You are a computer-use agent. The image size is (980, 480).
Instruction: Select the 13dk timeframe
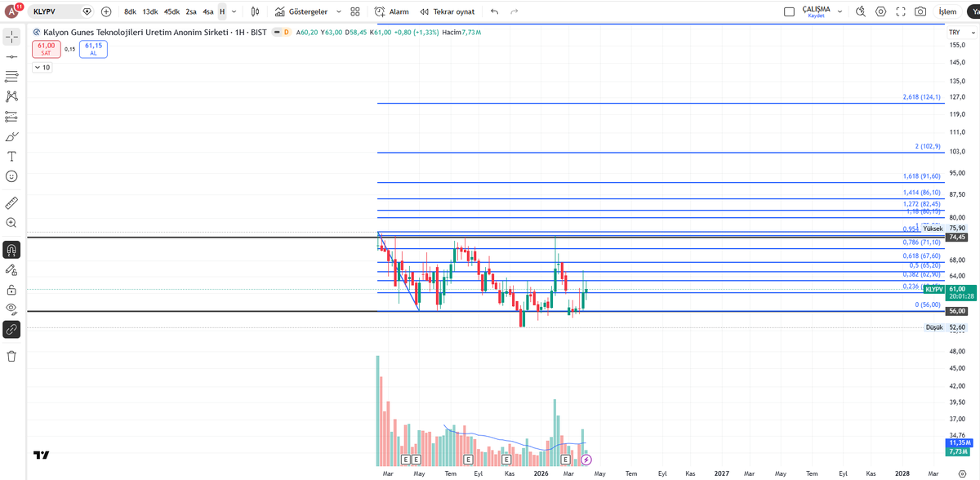coord(150,11)
